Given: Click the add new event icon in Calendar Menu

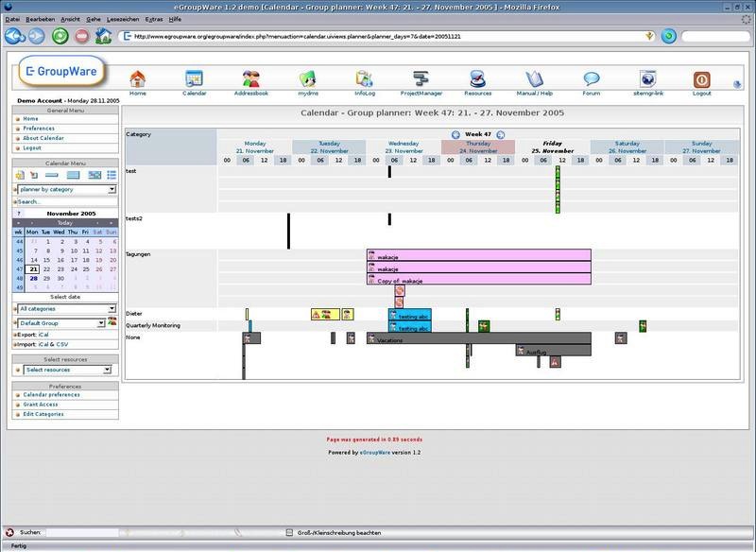Looking at the screenshot, I should pyautogui.click(x=17, y=177).
